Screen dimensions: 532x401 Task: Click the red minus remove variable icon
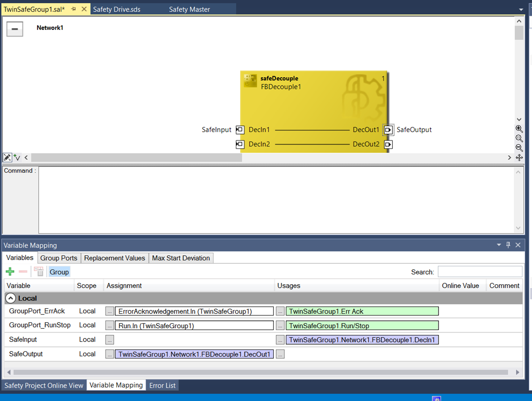(23, 272)
